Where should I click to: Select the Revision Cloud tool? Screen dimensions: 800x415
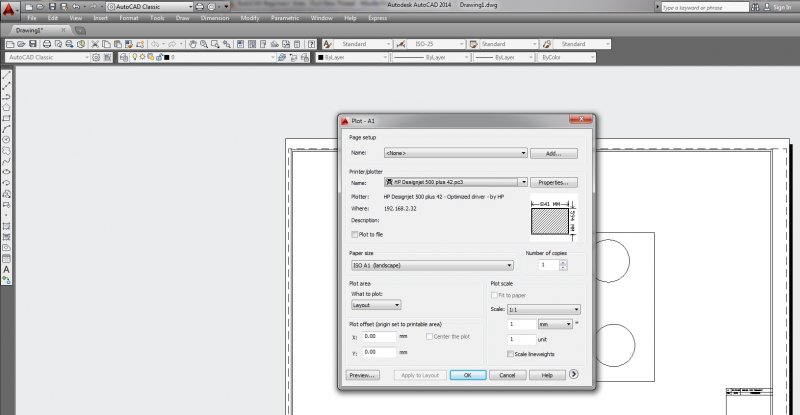(x=7, y=151)
